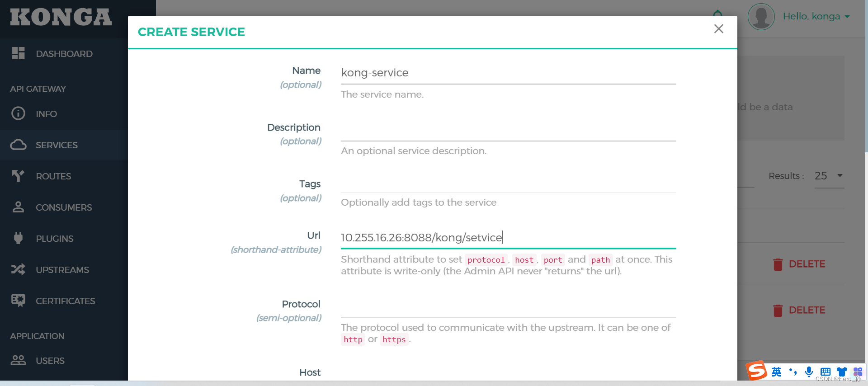Click the Name input field
Screen dimensions: 868x386
click(x=508, y=73)
